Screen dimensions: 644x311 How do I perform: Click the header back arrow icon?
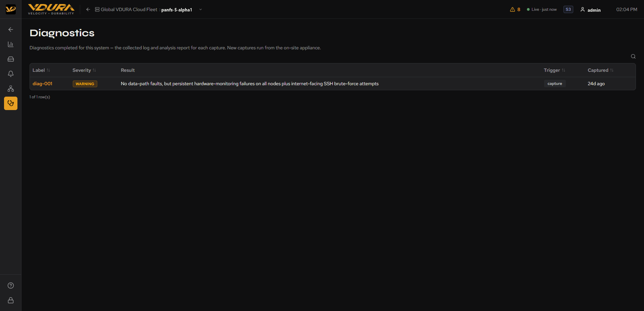click(x=88, y=9)
